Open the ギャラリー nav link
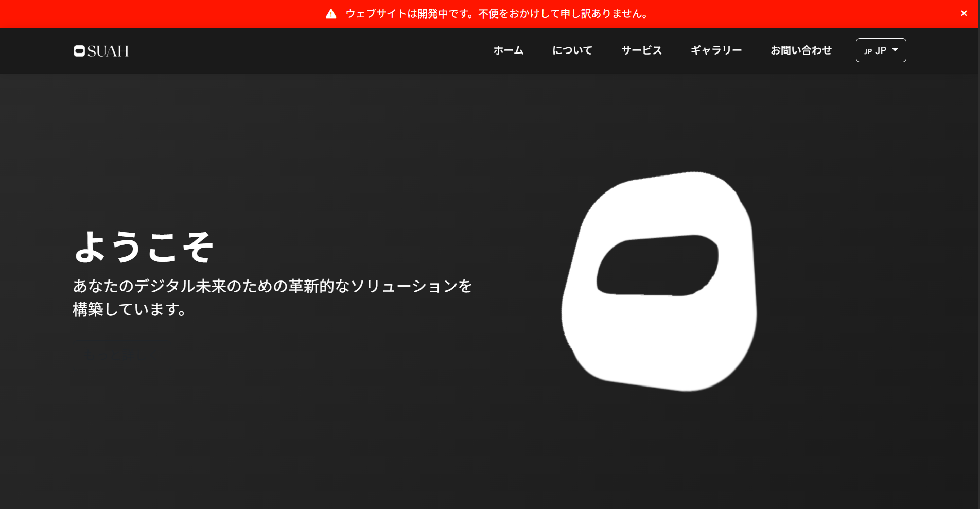The image size is (980, 509). [716, 50]
